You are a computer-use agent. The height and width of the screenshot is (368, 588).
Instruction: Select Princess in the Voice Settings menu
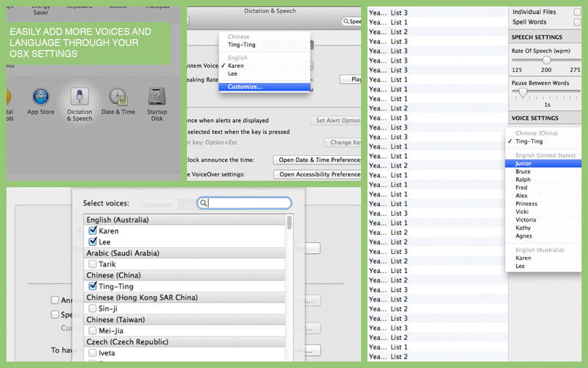[543, 204]
